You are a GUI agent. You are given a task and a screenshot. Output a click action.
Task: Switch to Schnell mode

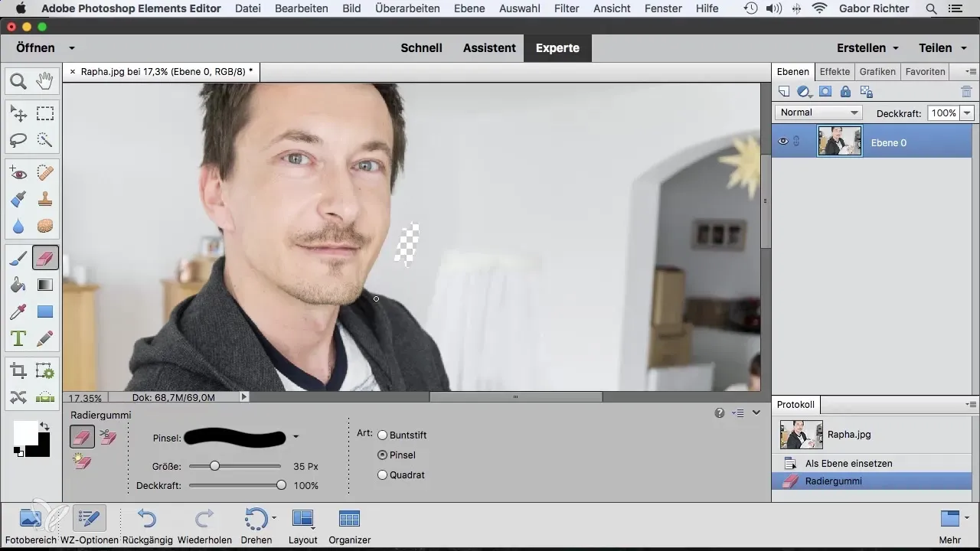coord(421,47)
